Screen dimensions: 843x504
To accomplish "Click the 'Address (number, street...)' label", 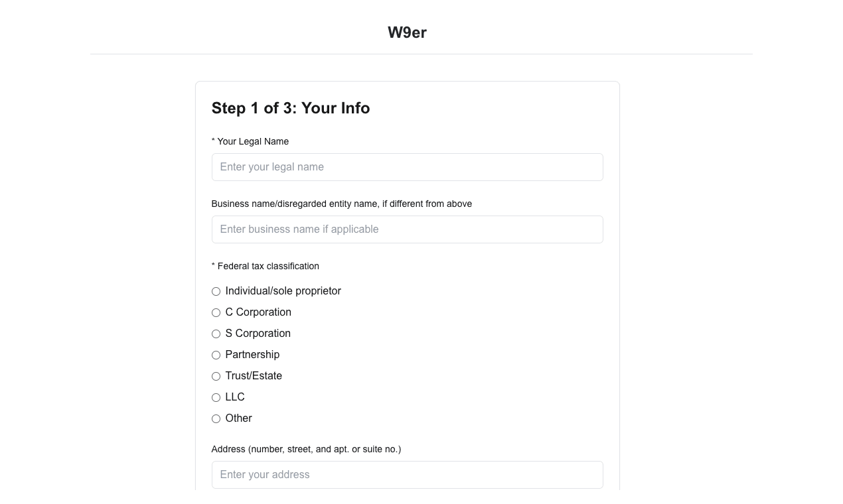I will pyautogui.click(x=306, y=449).
